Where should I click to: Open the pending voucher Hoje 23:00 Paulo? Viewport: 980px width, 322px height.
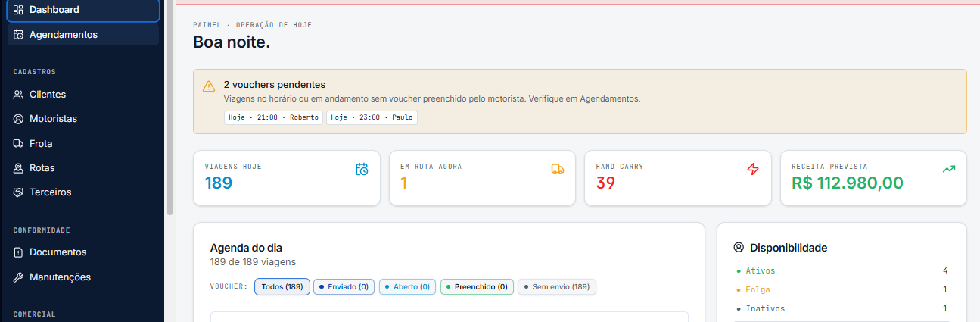372,117
